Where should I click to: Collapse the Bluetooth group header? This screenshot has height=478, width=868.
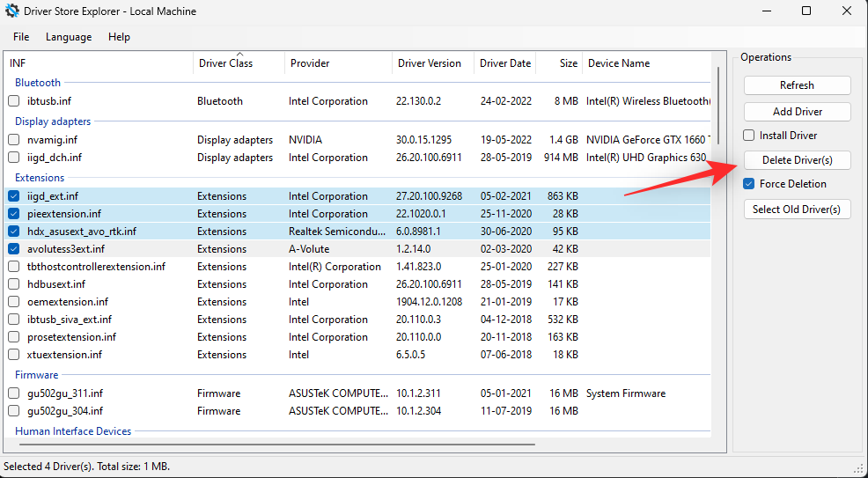(x=38, y=83)
